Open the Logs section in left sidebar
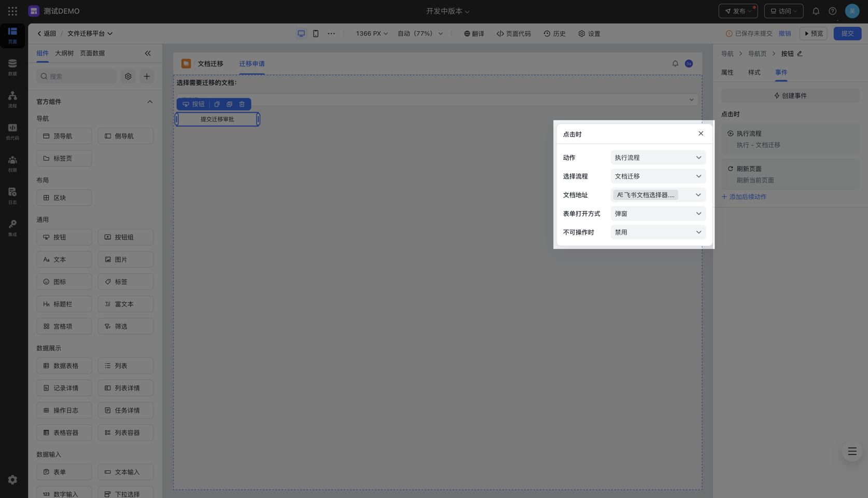 12,196
